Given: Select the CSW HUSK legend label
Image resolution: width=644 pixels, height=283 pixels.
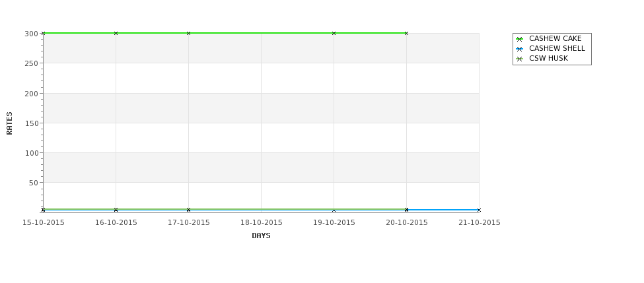Looking at the screenshot, I should (x=548, y=58).
